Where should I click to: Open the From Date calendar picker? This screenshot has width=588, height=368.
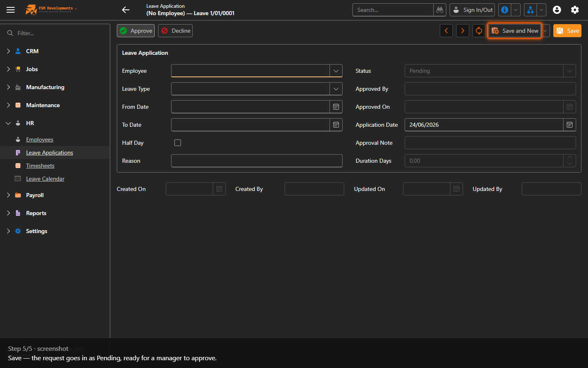coord(336,107)
